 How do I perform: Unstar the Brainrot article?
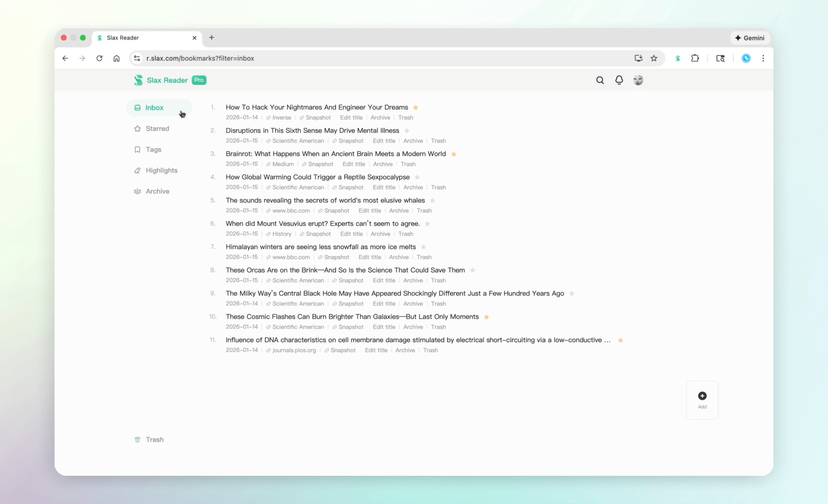(454, 154)
